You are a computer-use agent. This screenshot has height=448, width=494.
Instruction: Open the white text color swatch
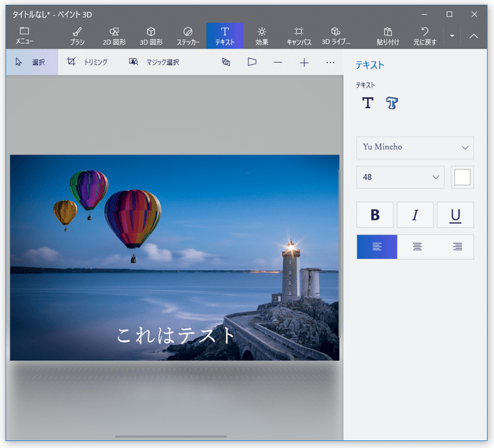[462, 177]
